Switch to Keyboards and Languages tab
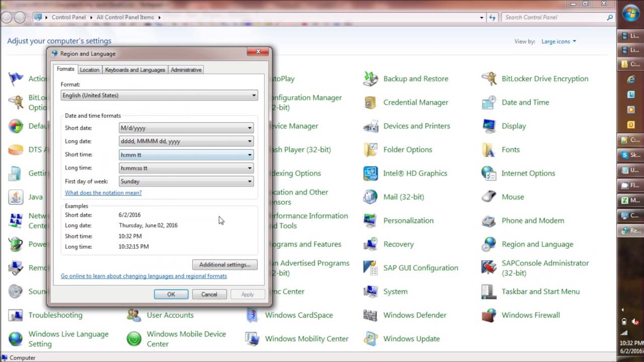Image resolution: width=644 pixels, height=362 pixels. click(x=135, y=70)
